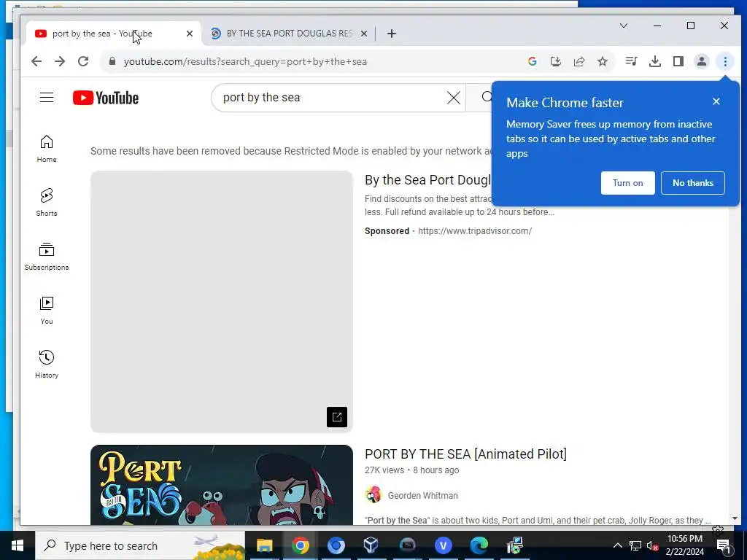The height and width of the screenshot is (560, 747).
Task: Open a new Chrome tab
Action: pos(392,34)
